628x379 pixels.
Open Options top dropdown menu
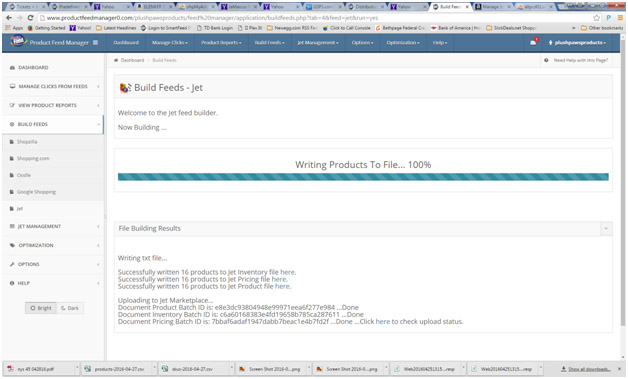pyautogui.click(x=362, y=42)
